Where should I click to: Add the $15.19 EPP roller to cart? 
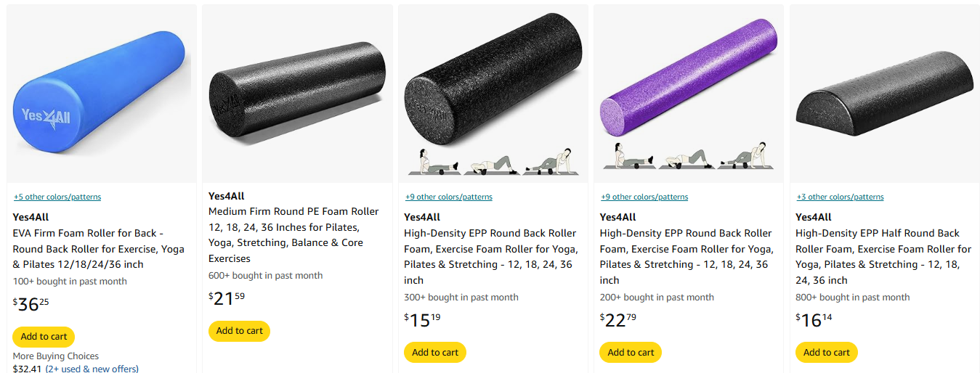pos(435,353)
